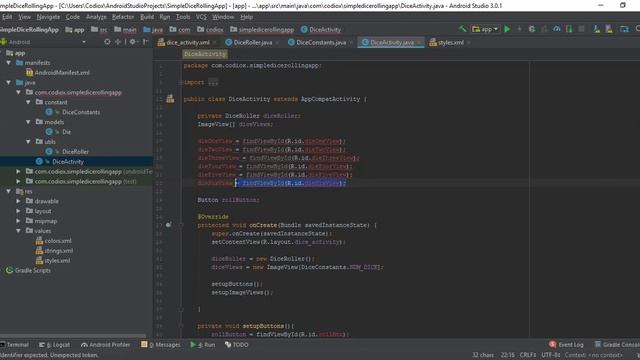Open Run tool window at bottom
This screenshot has height=360, width=640.
(202, 345)
